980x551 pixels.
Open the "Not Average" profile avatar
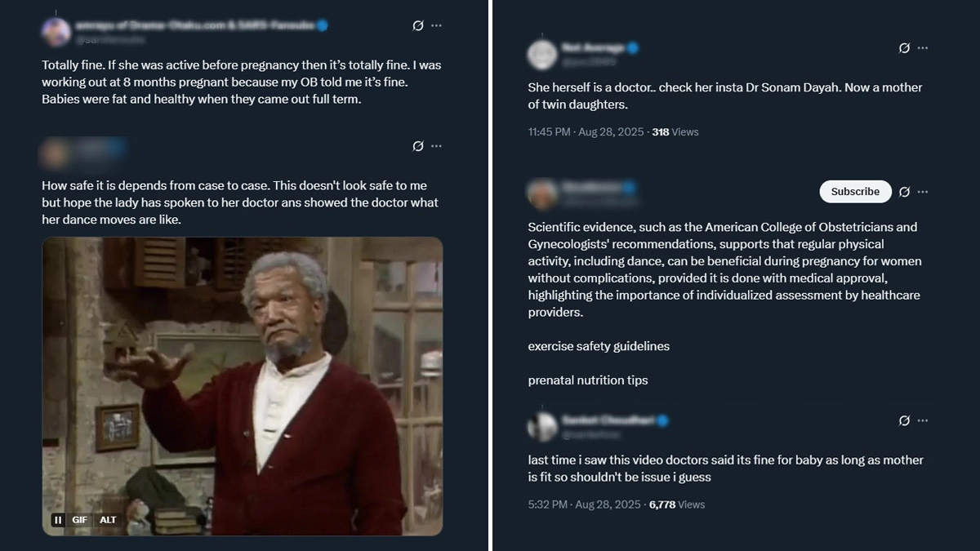(542, 54)
